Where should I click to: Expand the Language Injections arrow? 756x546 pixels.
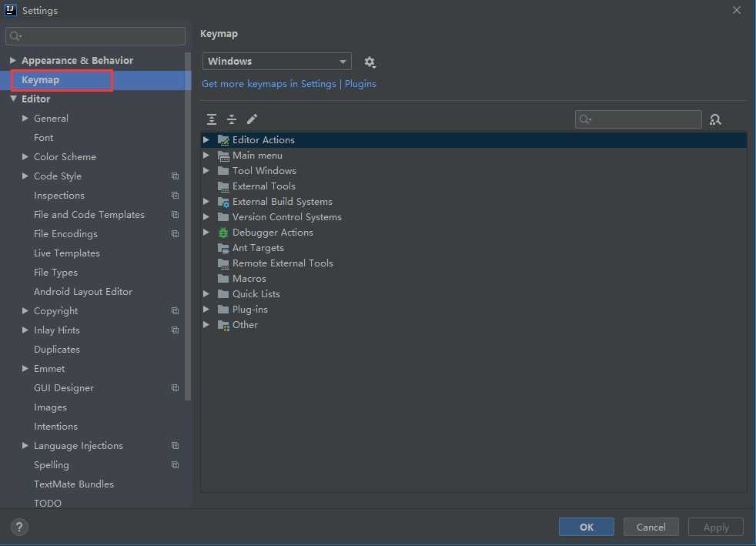click(x=25, y=446)
